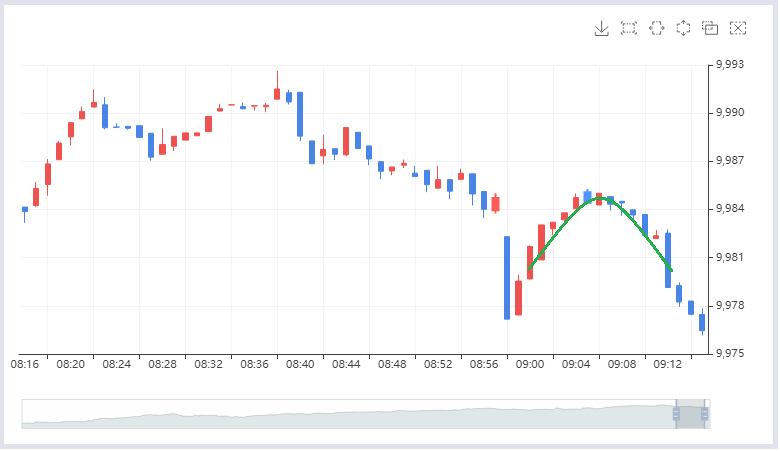Click the 09:04 time axis label
Screen dimensions: 780x451
point(576,364)
